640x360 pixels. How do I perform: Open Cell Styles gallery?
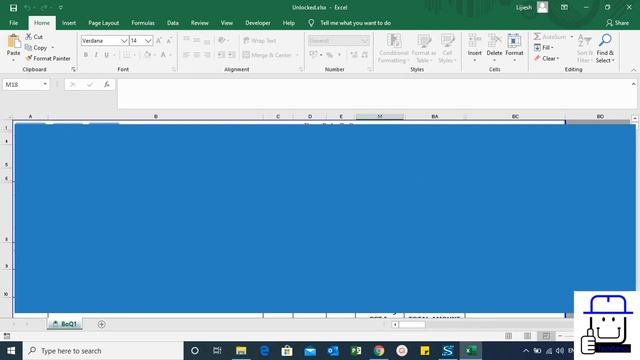[x=447, y=49]
